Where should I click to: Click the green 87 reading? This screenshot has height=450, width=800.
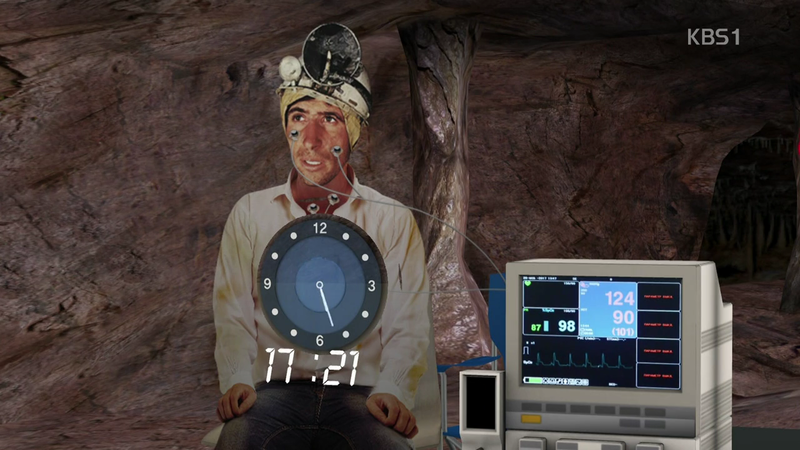[535, 328]
